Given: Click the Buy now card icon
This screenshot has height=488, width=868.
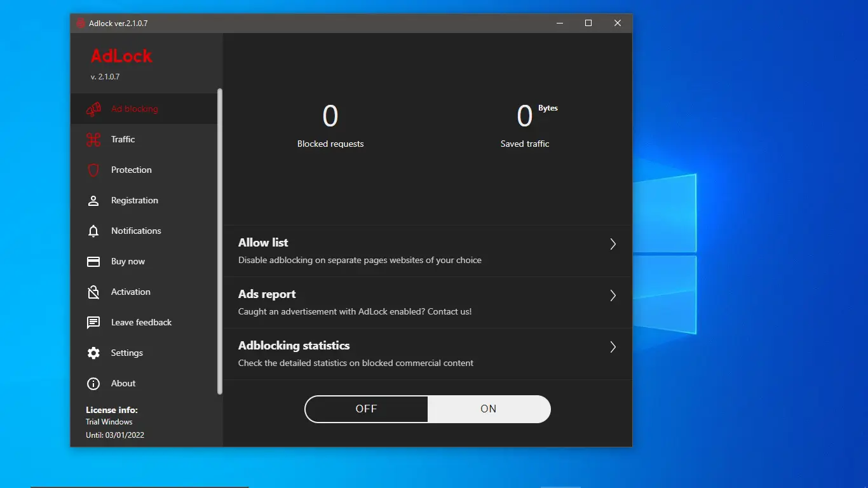Looking at the screenshot, I should 93,261.
